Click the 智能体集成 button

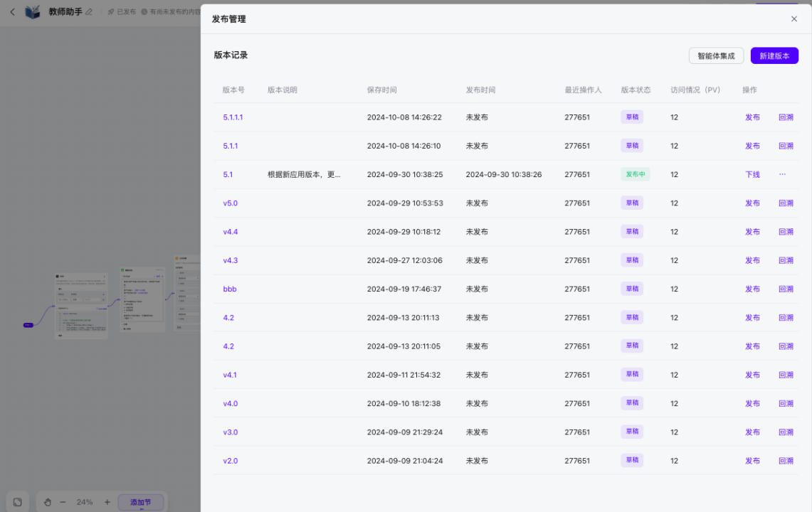[x=716, y=56]
